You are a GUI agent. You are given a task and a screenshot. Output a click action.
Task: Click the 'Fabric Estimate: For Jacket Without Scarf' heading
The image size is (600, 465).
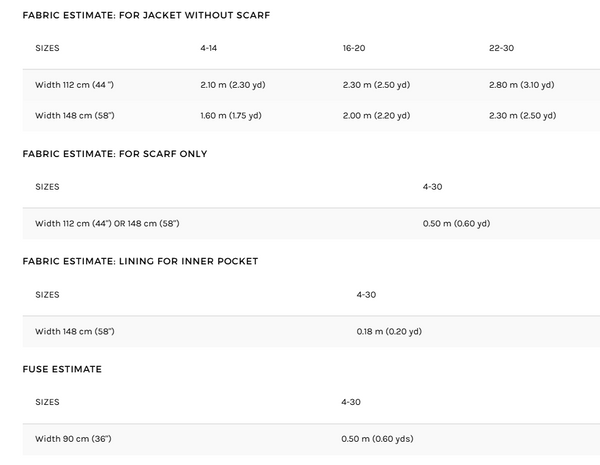[x=146, y=15]
